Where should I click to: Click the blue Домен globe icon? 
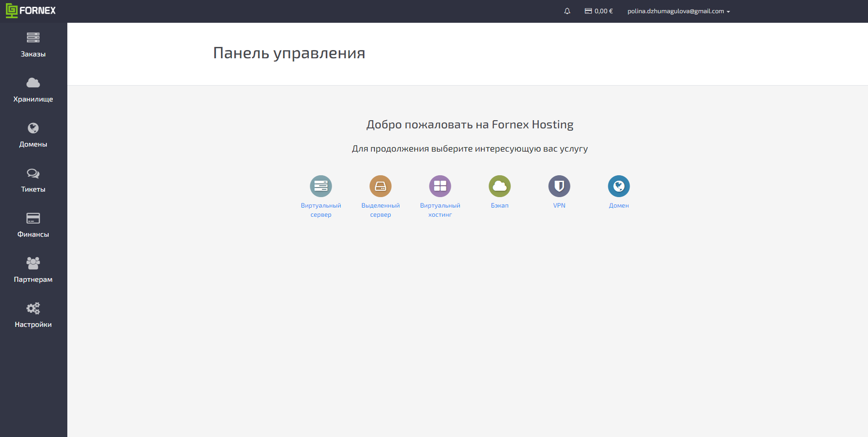(x=619, y=186)
